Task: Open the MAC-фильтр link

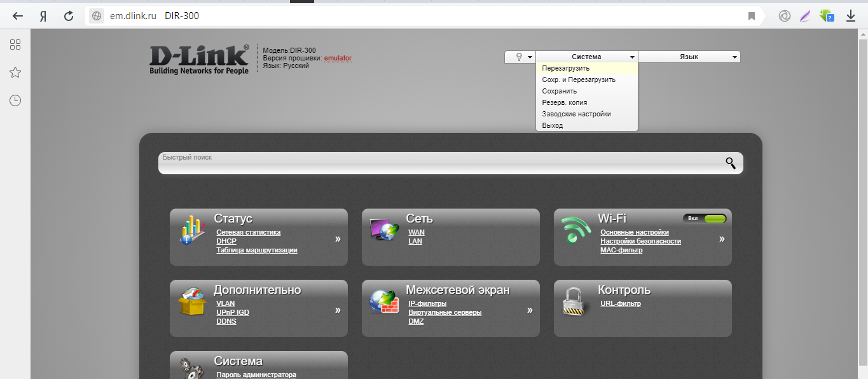Action: (621, 250)
